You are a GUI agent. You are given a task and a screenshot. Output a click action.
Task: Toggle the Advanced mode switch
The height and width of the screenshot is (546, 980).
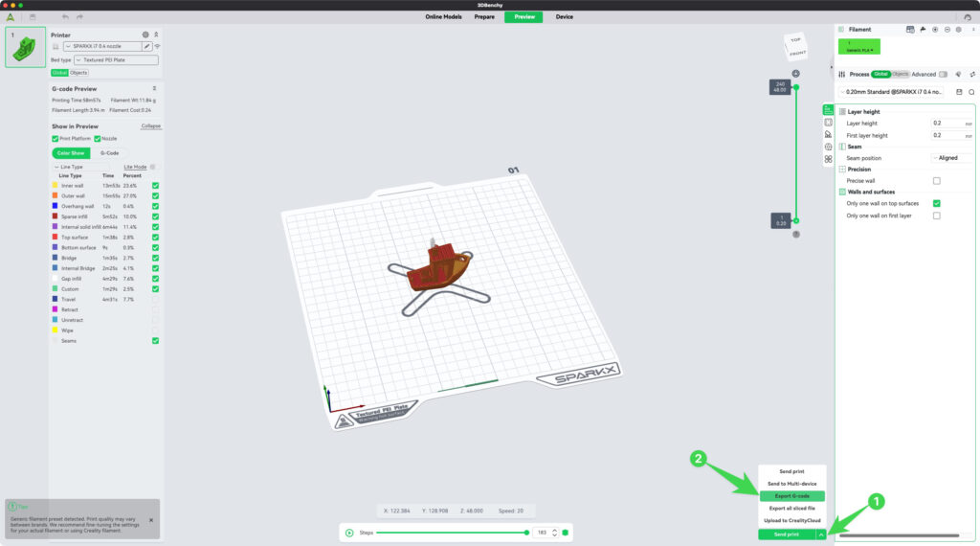pos(943,74)
